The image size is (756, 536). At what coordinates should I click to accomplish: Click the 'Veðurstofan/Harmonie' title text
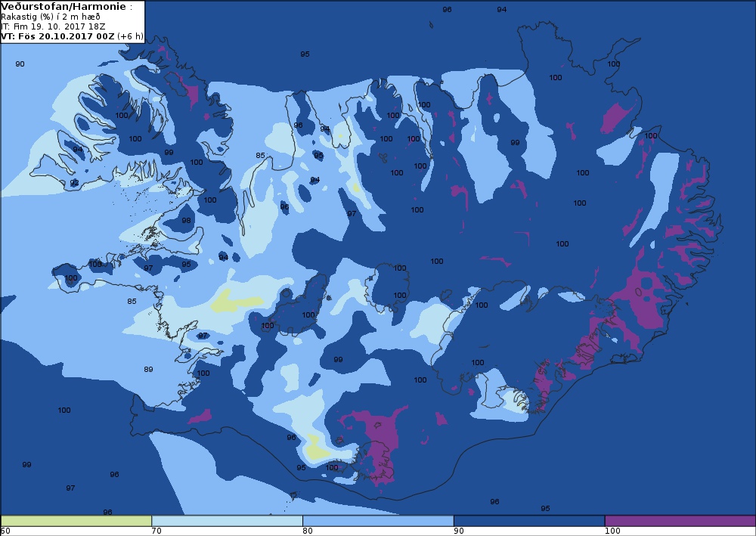tap(64, 7)
